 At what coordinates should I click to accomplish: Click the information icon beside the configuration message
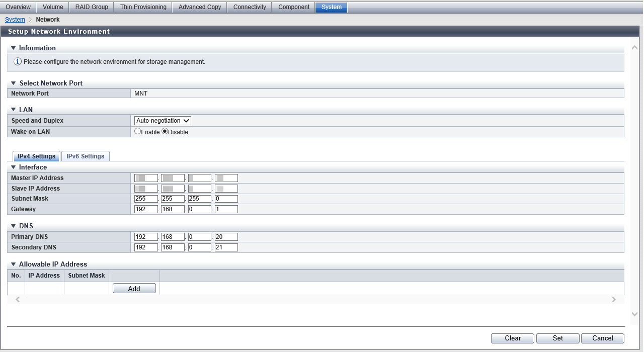pyautogui.click(x=18, y=62)
